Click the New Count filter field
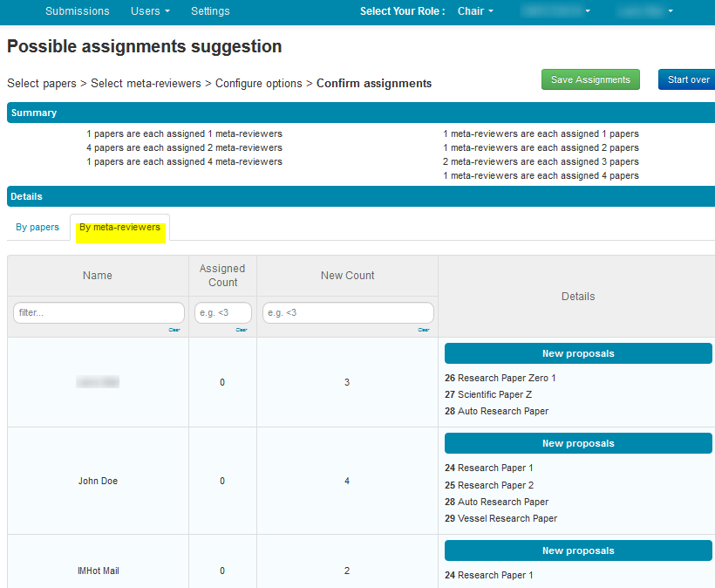 [348, 313]
